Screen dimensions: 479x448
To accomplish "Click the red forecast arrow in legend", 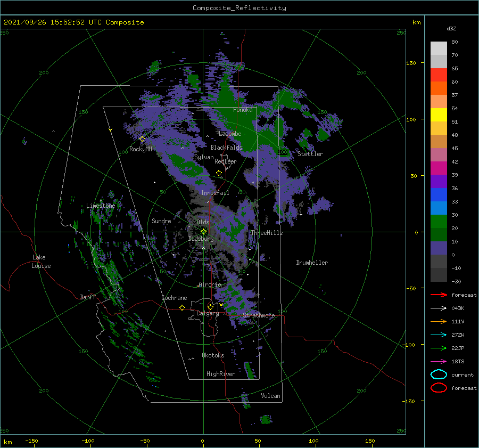I will pyautogui.click(x=439, y=295).
